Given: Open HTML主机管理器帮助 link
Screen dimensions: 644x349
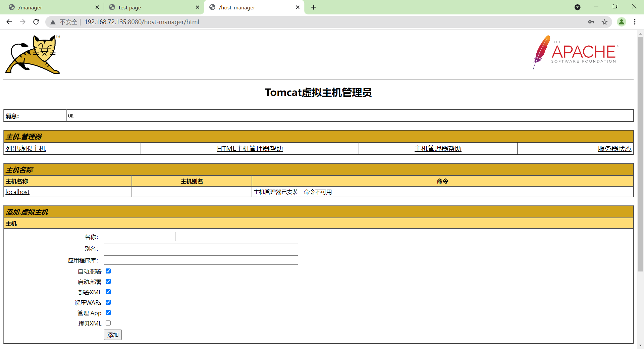Looking at the screenshot, I should [250, 149].
